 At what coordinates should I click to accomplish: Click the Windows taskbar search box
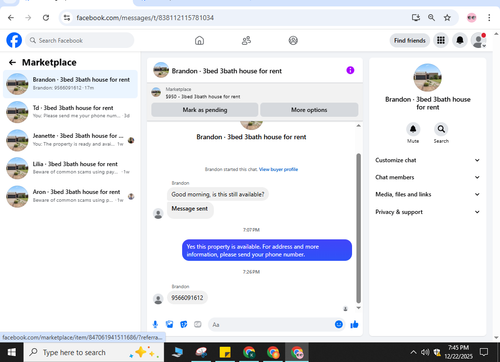click(94, 352)
